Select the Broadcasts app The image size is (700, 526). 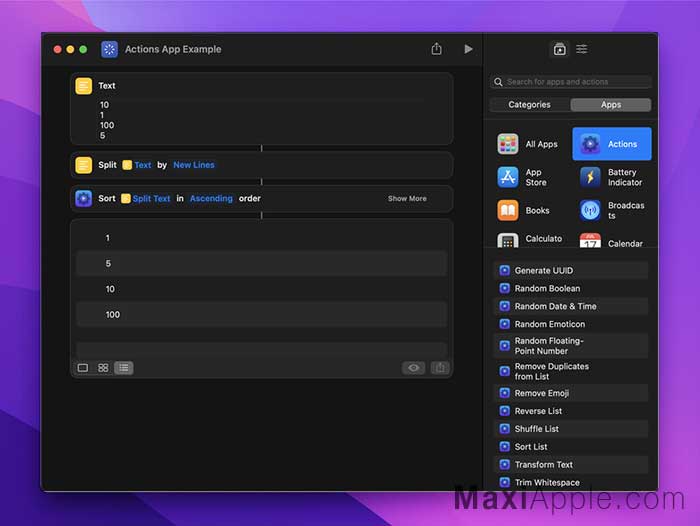point(612,210)
